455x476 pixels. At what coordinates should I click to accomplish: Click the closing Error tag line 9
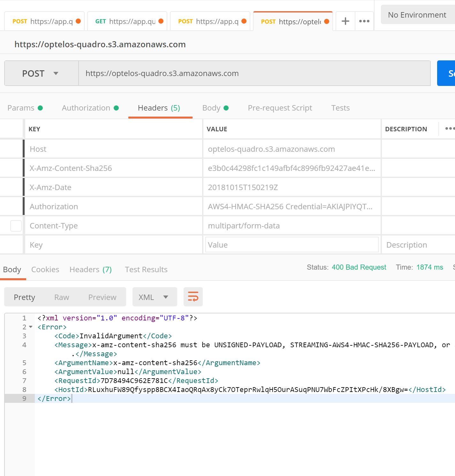pos(54,398)
